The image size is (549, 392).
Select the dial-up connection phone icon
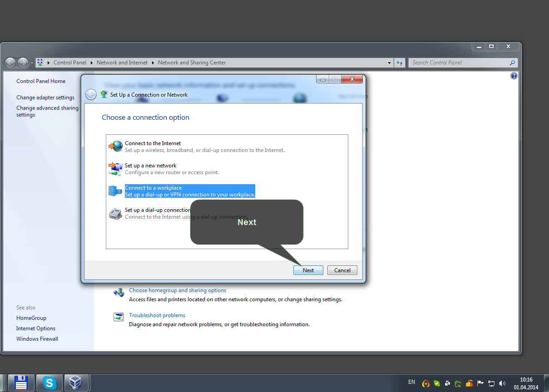coord(115,213)
